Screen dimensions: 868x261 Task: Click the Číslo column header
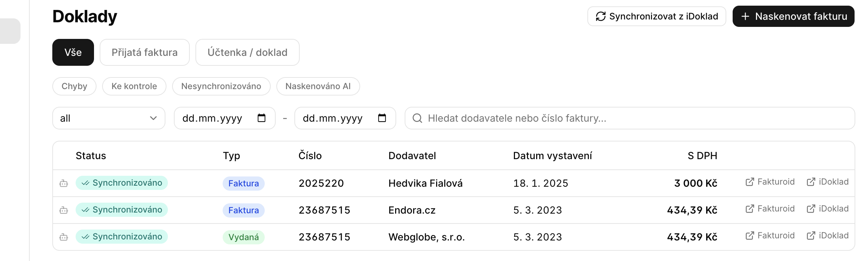coord(310,156)
